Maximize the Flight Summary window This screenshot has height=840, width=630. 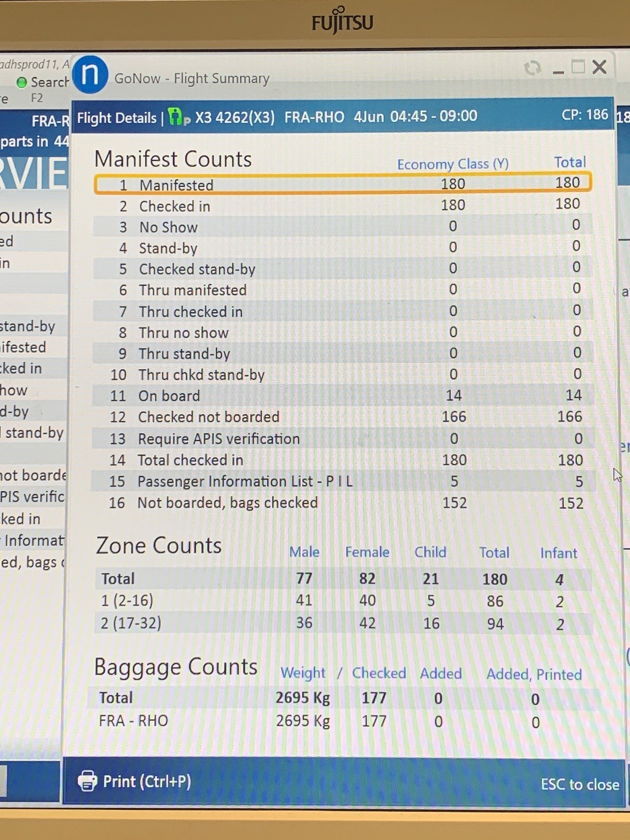coord(578,67)
